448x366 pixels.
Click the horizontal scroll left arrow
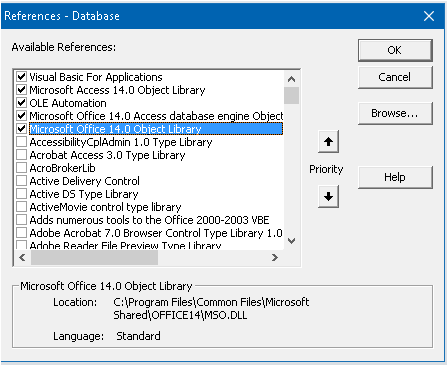tap(22, 257)
